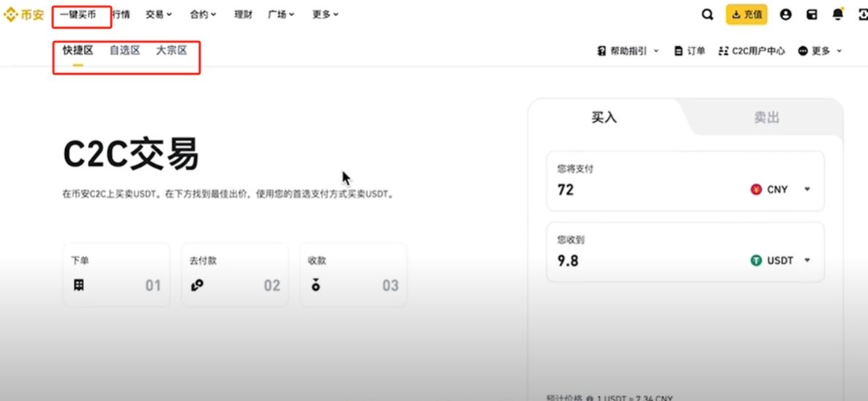Viewport: 868px width, 401px height.
Task: Expand the 交易 trade menu
Action: [159, 14]
